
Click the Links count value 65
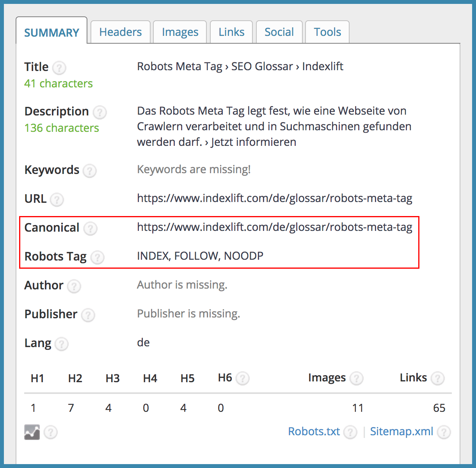coord(439,408)
